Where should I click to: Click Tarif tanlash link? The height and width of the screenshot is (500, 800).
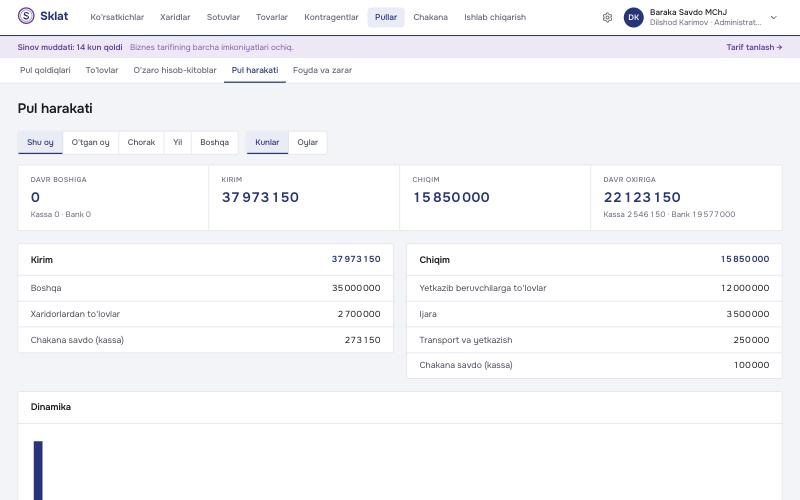click(x=754, y=47)
